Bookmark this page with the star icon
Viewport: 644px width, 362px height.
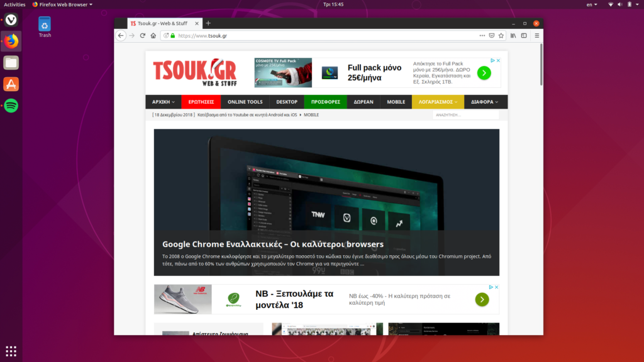click(x=501, y=36)
